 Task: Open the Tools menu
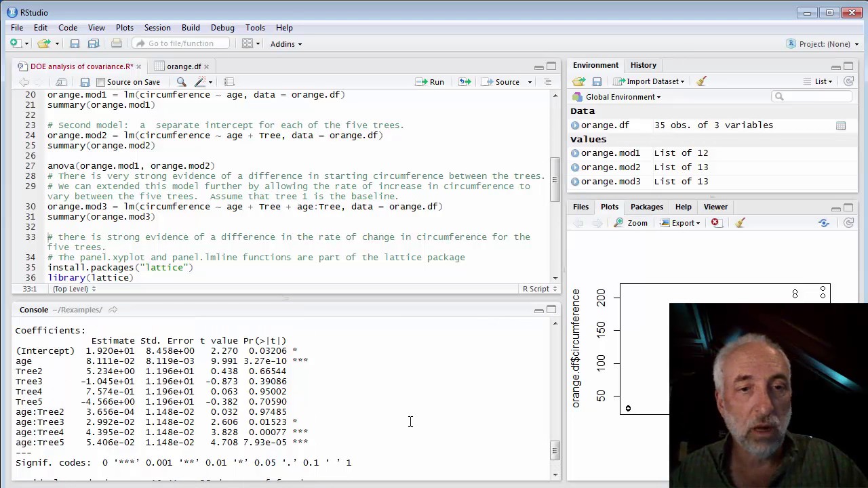coord(255,28)
